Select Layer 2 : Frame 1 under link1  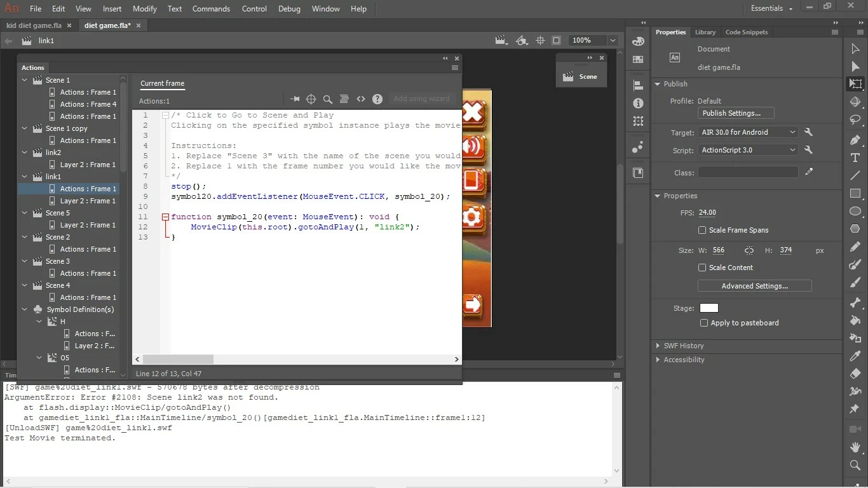pos(88,201)
